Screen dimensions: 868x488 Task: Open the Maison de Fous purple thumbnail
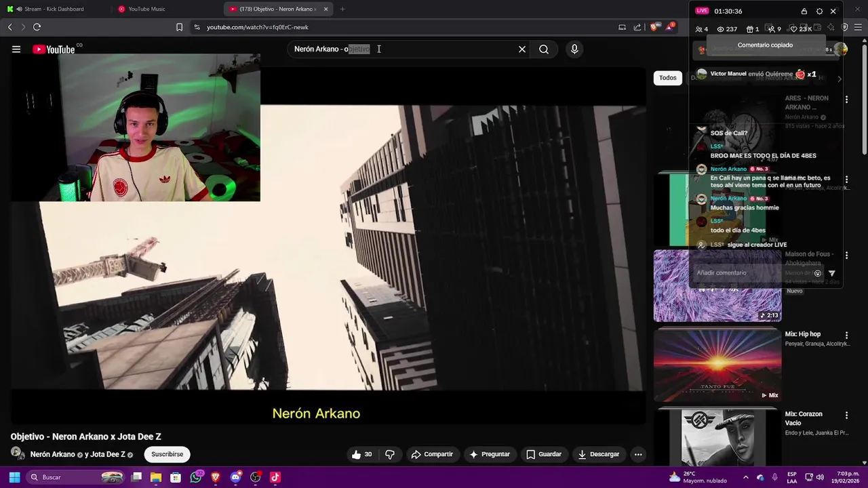717,285
